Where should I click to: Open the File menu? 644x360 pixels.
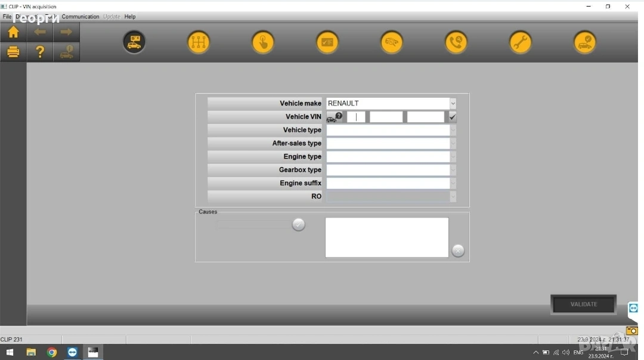7,17
